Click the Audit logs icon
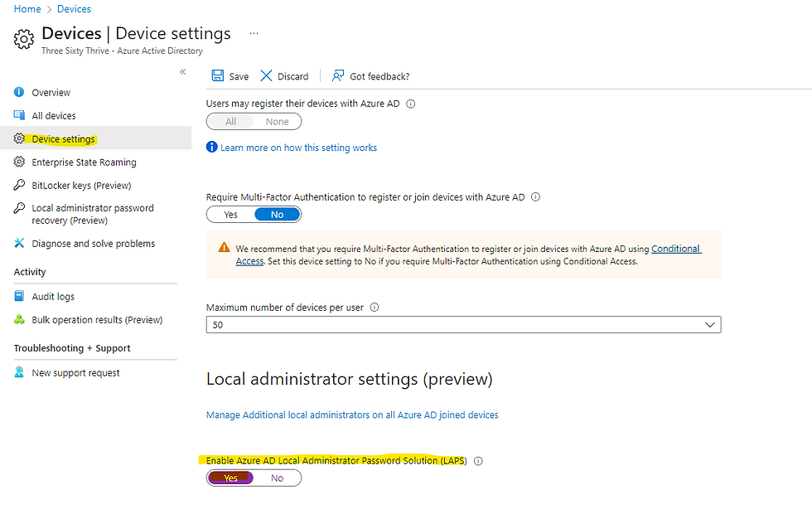812x514 pixels. point(19,296)
